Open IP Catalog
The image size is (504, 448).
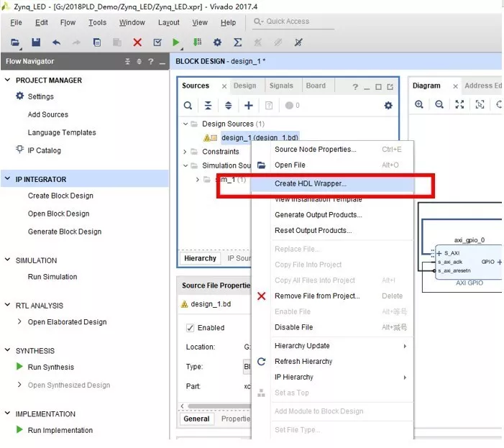pyautogui.click(x=44, y=150)
